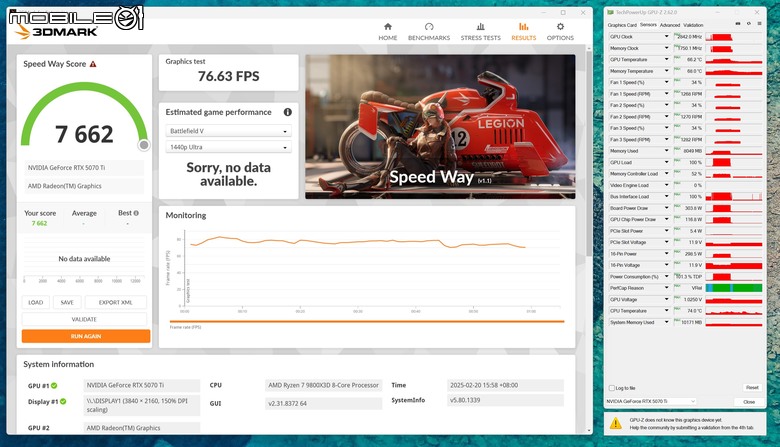Screen dimensions: 780x447
Task: Click EXPORT XML button
Action: [x=115, y=302]
